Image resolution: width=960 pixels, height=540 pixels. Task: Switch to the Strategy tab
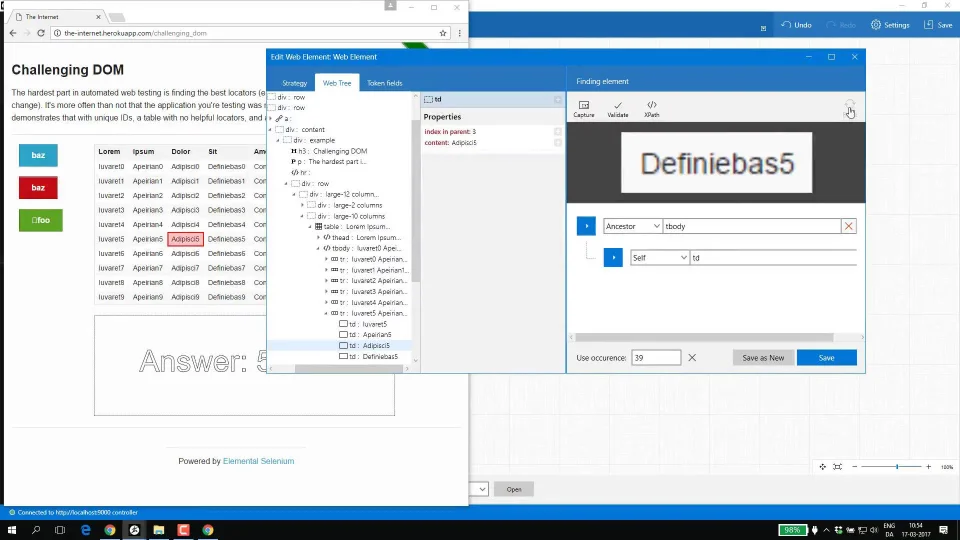(x=294, y=83)
